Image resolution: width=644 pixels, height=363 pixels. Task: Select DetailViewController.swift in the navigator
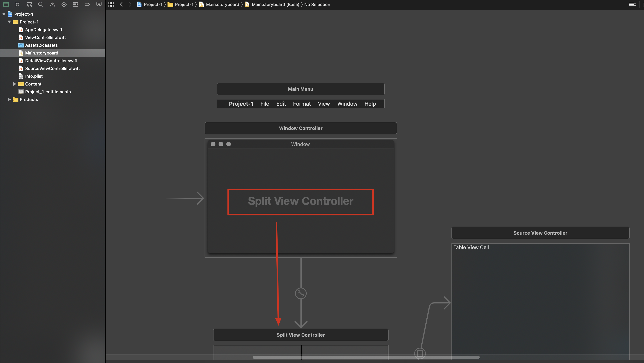point(51,61)
